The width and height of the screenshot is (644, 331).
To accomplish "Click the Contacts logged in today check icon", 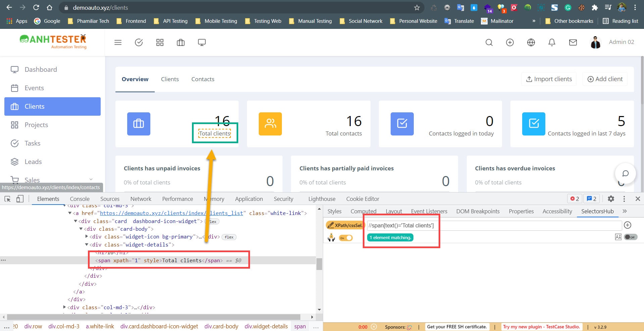I will click(402, 124).
